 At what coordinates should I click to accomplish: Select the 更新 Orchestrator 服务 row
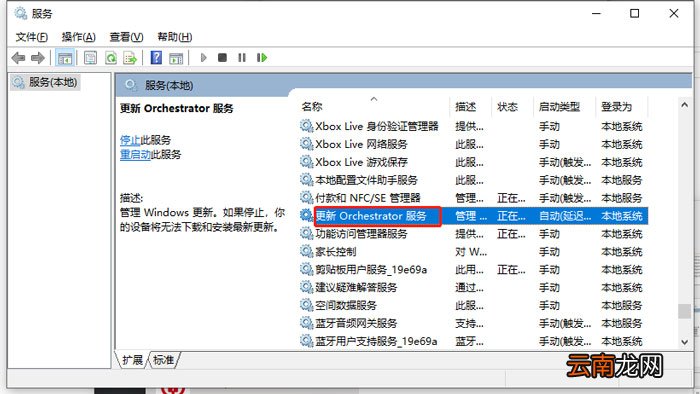(x=474, y=216)
